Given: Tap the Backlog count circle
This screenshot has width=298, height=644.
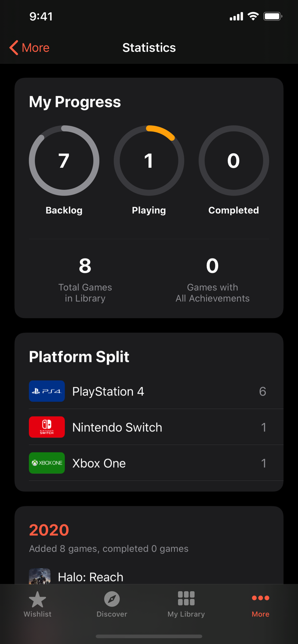Looking at the screenshot, I should [64, 161].
